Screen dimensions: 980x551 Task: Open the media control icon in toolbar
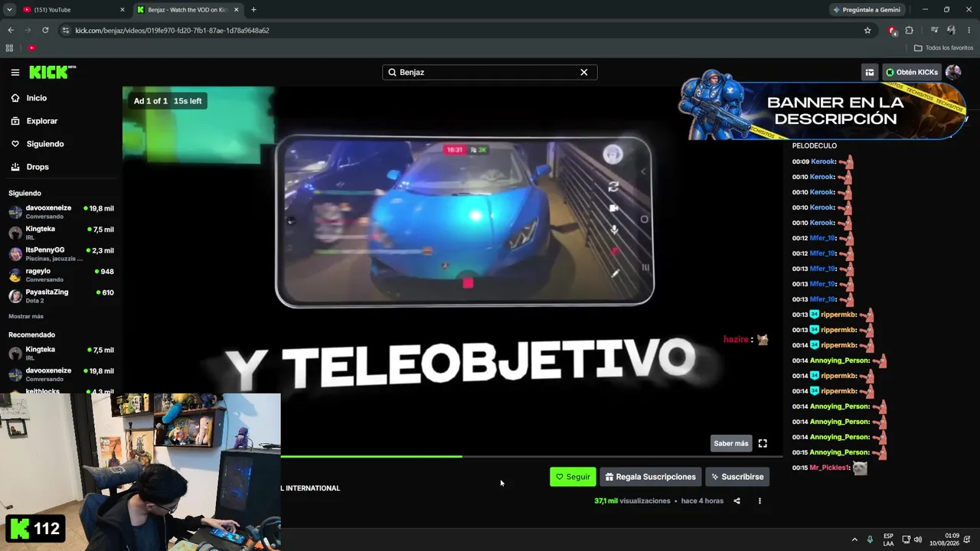click(x=934, y=31)
